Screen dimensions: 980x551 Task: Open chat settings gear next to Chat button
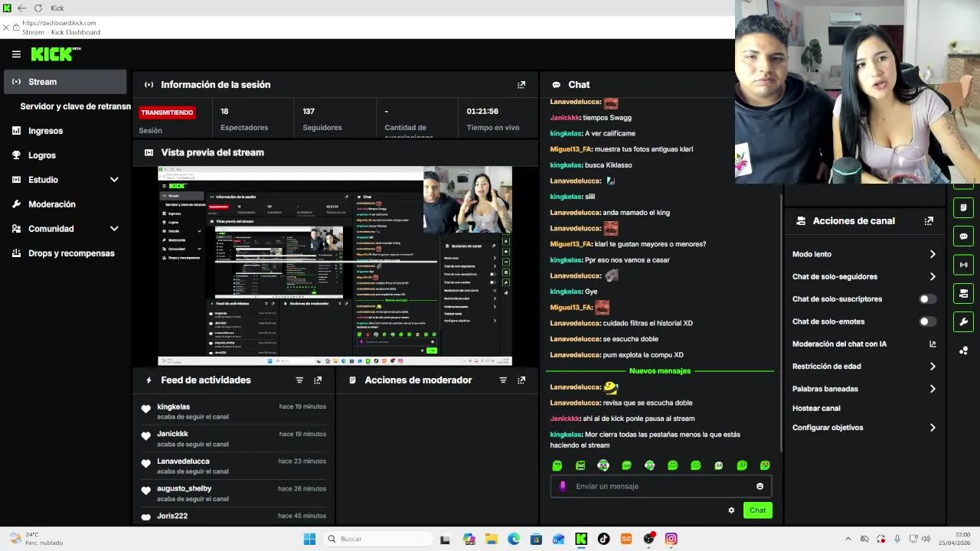(x=731, y=510)
